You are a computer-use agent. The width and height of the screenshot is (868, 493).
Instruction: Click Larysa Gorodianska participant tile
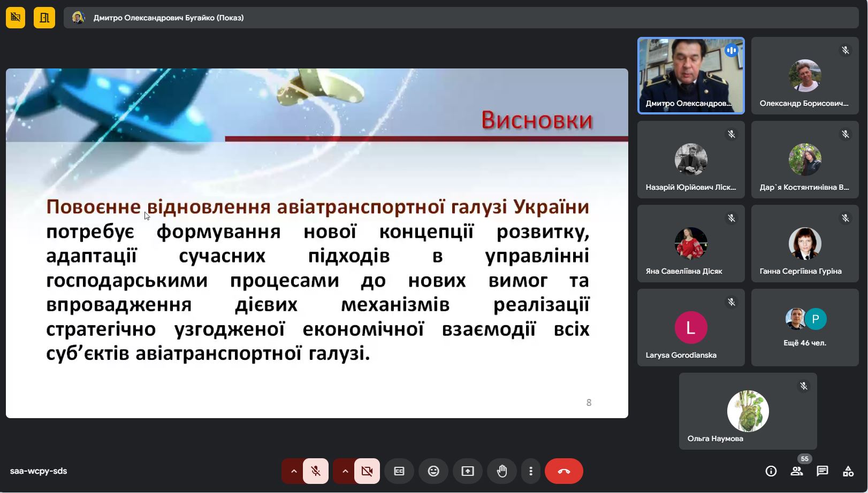690,327
